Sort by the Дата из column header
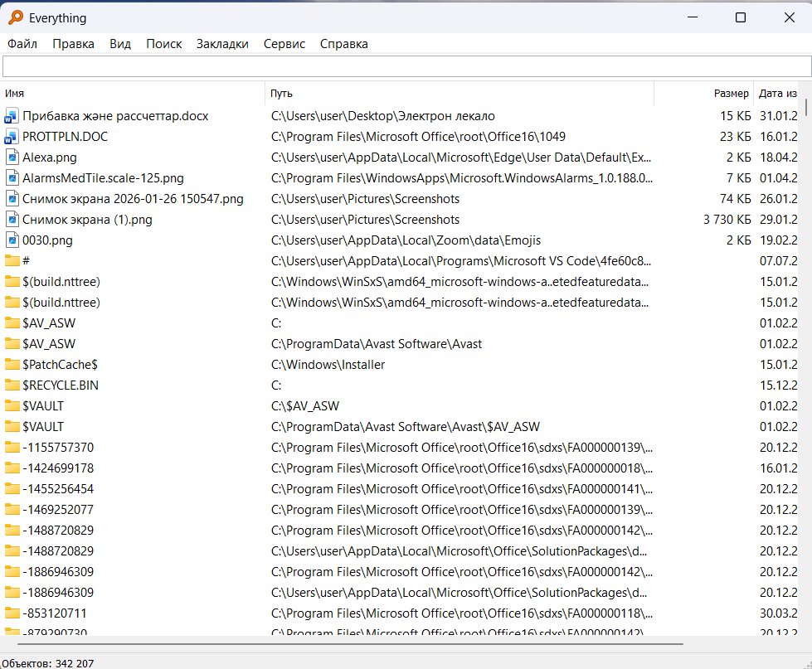The width and height of the screenshot is (812, 669). (777, 94)
